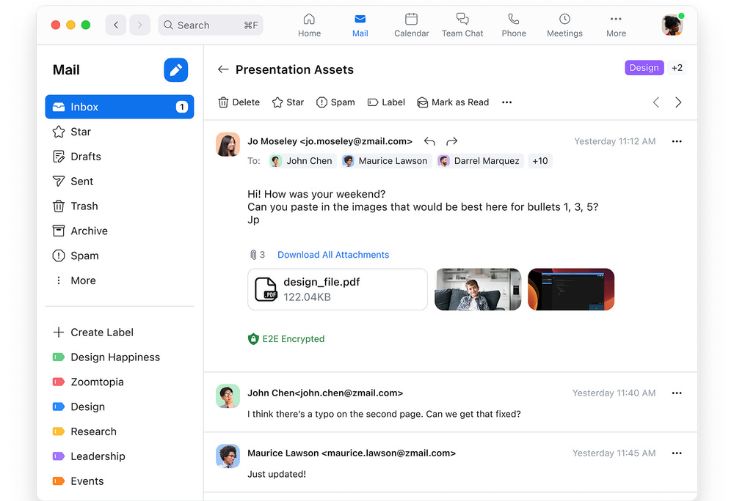Star this email conversation
Image resolution: width=734 pixels, height=501 pixels.
tap(288, 102)
